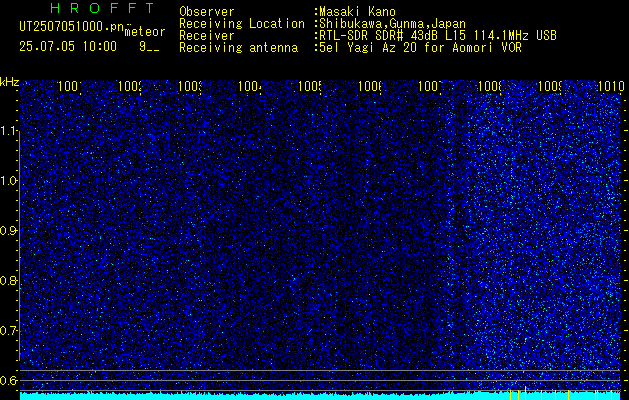Screen dimensions: 629x400
Task: Click the green HROFFT title text
Action: point(102,8)
